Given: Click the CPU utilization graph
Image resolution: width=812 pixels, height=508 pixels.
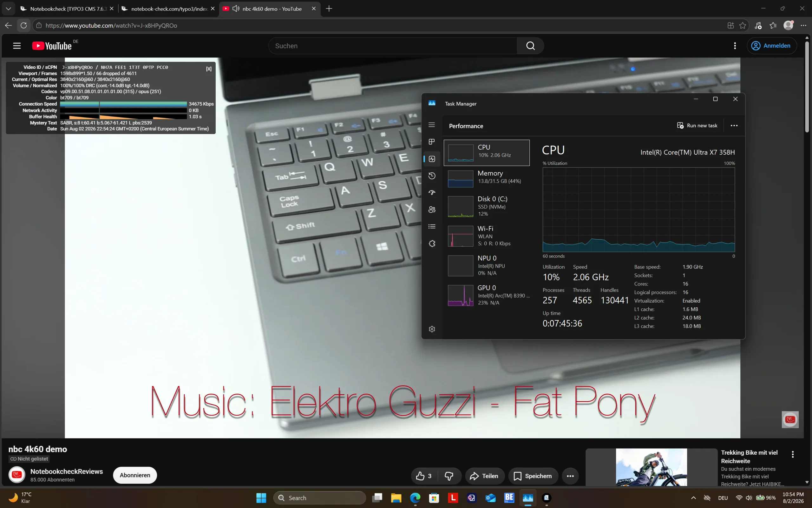Looking at the screenshot, I should click(x=638, y=210).
